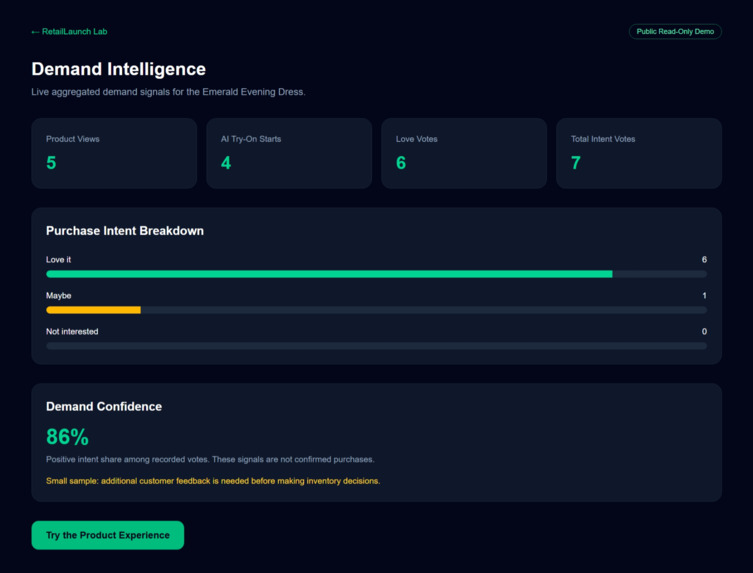Click the green Love it progress bar
Viewport: 753px width, 573px height.
pyautogui.click(x=329, y=274)
